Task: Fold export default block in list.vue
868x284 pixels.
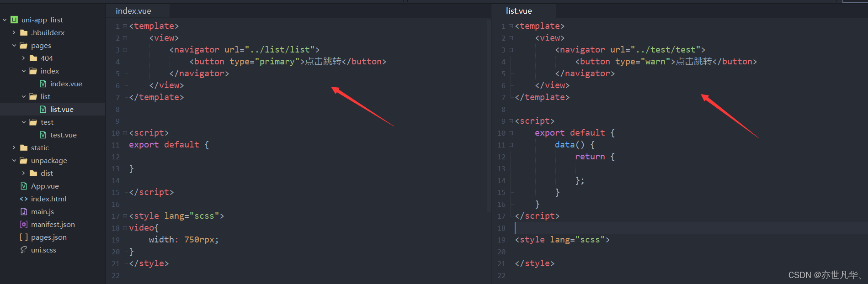Action: pyautogui.click(x=511, y=133)
